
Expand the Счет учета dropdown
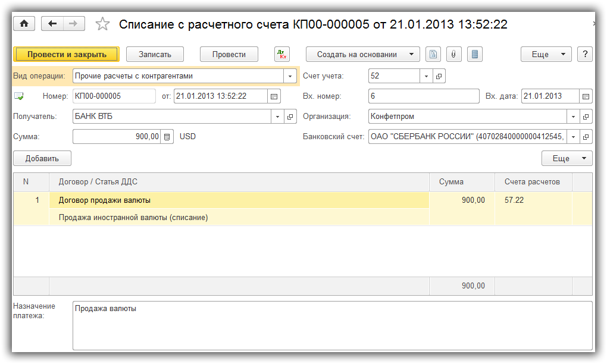click(426, 76)
